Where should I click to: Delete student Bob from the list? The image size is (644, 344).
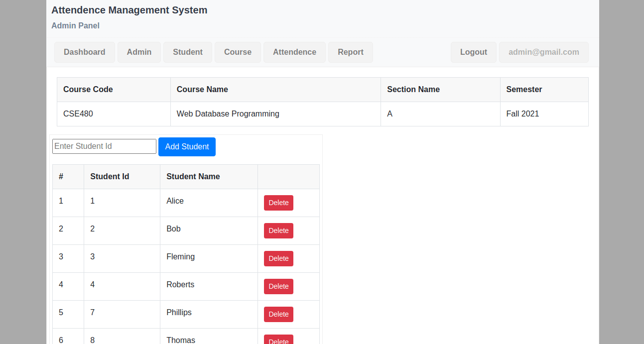pos(278,230)
